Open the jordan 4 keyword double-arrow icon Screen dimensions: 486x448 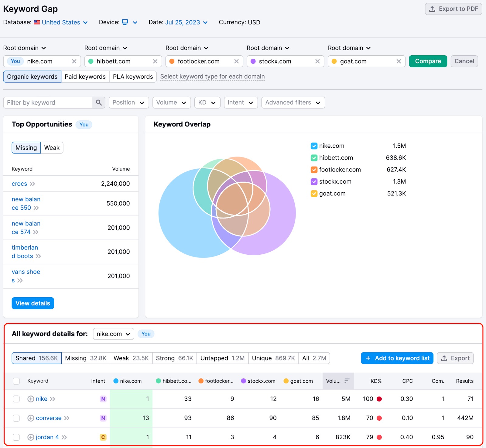pos(64,437)
